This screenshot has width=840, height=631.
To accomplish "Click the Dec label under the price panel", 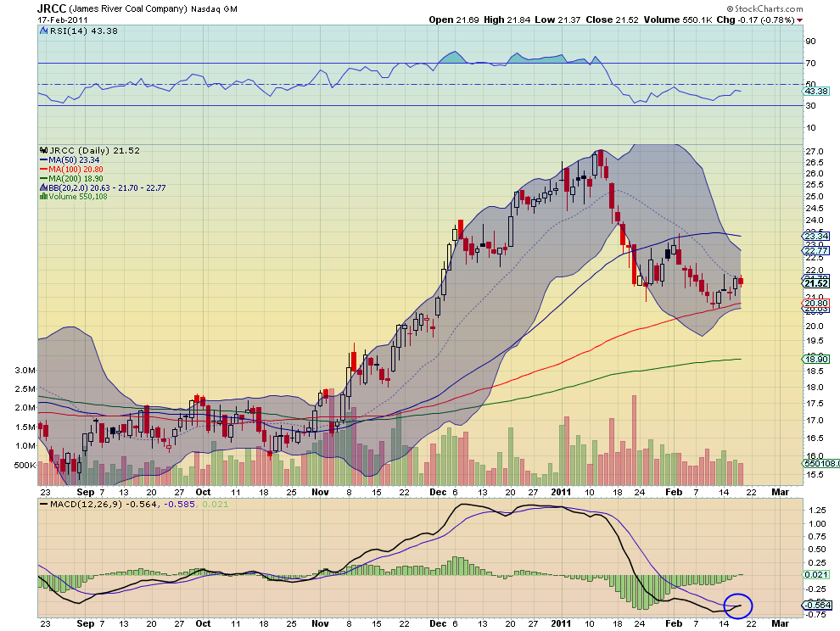I will [438, 492].
